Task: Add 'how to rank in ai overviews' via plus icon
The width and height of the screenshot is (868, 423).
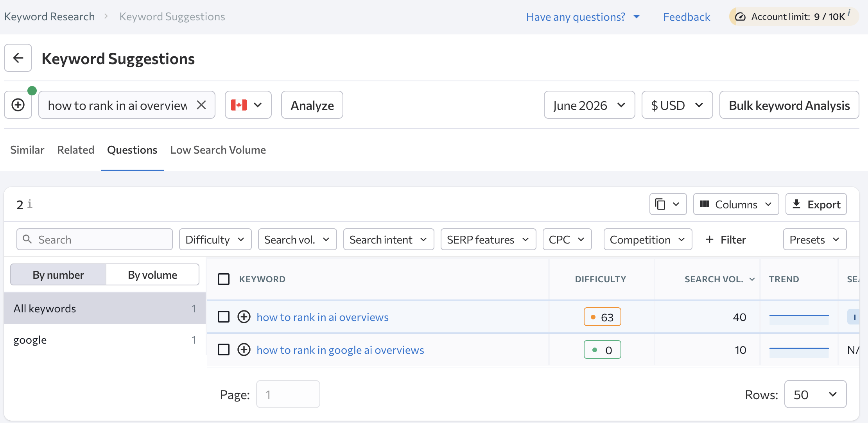Action: point(244,317)
